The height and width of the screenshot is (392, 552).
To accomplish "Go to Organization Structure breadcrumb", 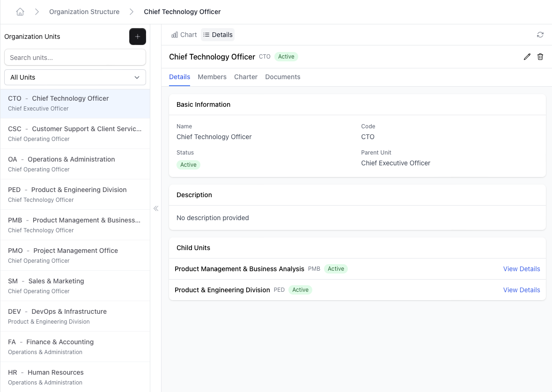I will coord(84,12).
